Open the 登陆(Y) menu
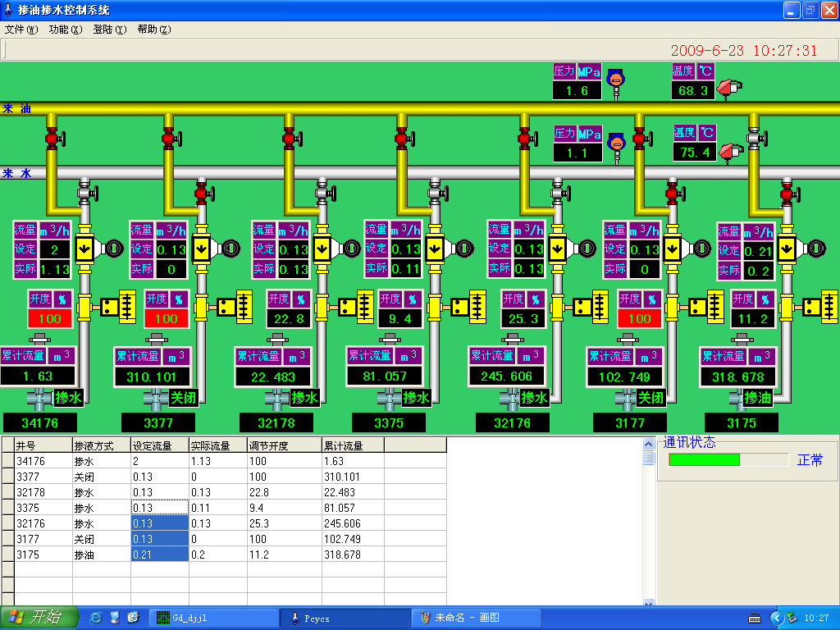This screenshot has width=840, height=630. [x=110, y=30]
